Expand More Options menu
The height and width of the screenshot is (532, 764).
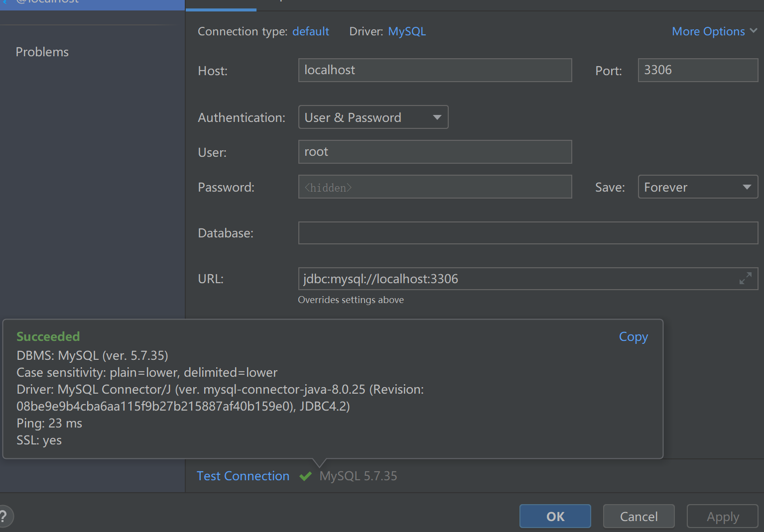click(714, 31)
